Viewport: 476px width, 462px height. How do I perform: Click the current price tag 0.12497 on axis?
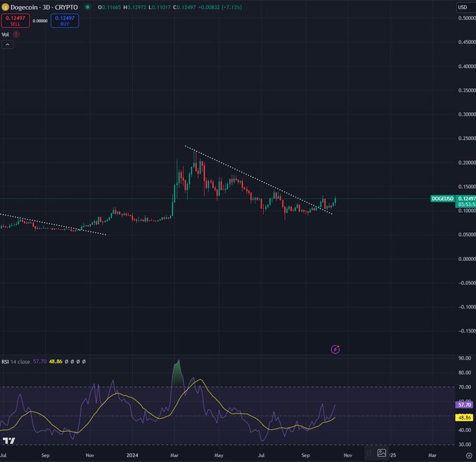466,199
